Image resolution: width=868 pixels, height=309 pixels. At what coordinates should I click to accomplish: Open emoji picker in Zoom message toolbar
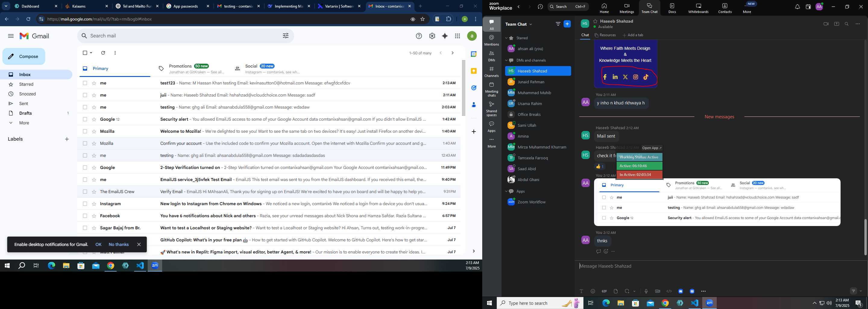click(x=593, y=291)
